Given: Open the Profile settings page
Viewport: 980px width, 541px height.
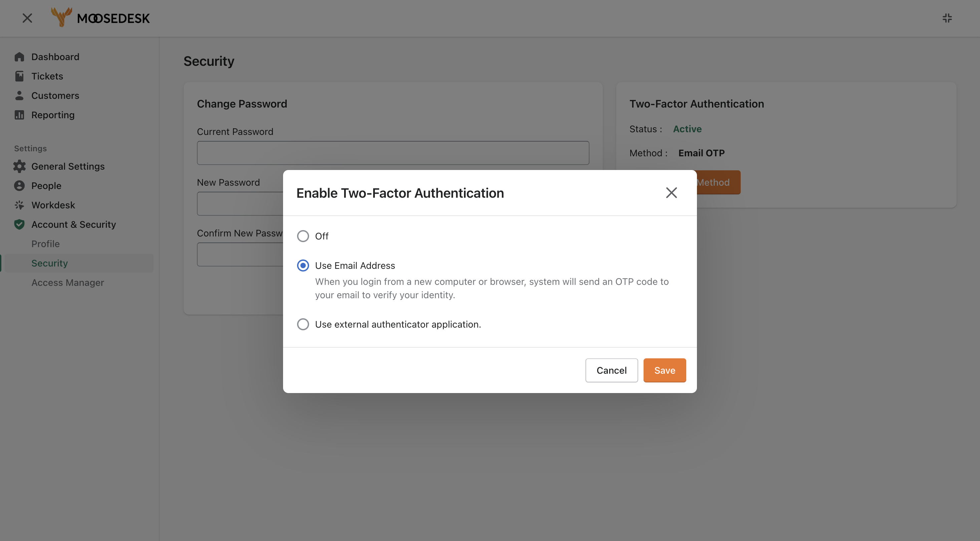Looking at the screenshot, I should (x=45, y=244).
